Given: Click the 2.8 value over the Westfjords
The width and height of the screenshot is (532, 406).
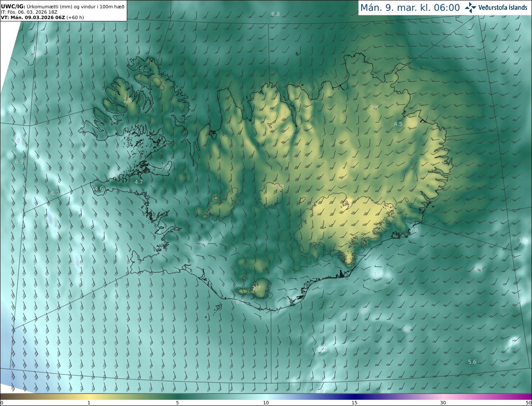Looking at the screenshot, I should pos(128,100).
